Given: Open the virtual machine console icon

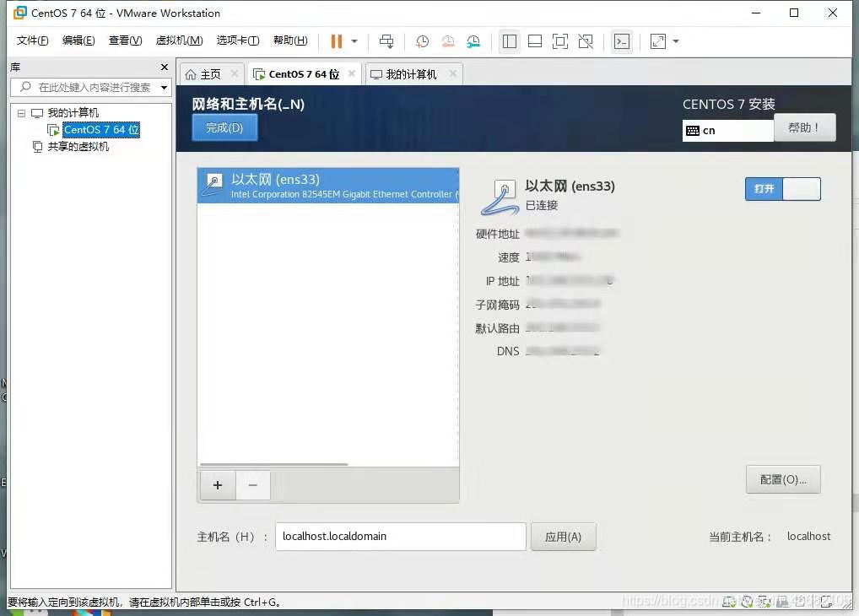Looking at the screenshot, I should (x=622, y=41).
